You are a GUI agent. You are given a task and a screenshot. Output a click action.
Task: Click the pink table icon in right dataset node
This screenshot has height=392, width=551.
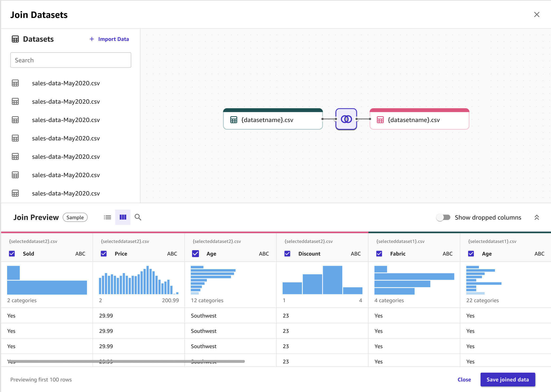pos(380,120)
